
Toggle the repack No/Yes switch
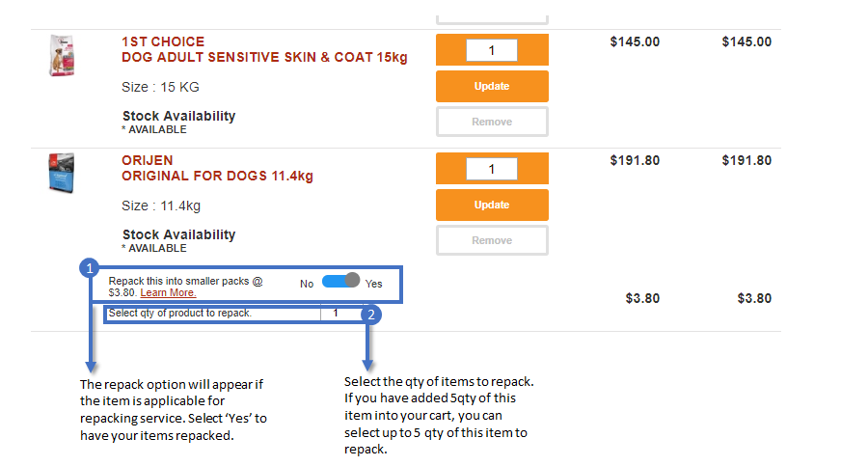coord(341,281)
